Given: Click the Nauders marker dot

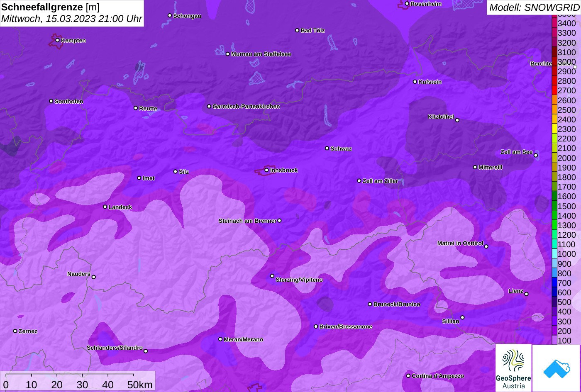Looking at the screenshot, I should pyautogui.click(x=94, y=277).
